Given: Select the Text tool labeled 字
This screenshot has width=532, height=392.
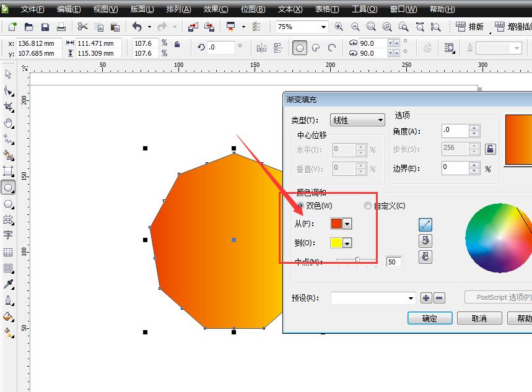Looking at the screenshot, I should (8, 235).
